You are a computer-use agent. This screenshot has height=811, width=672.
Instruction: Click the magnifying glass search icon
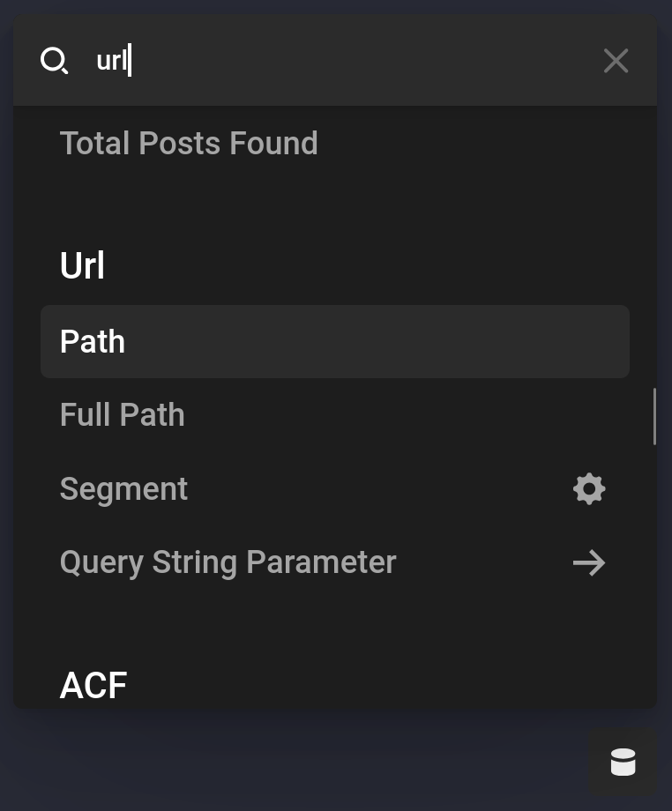55,61
